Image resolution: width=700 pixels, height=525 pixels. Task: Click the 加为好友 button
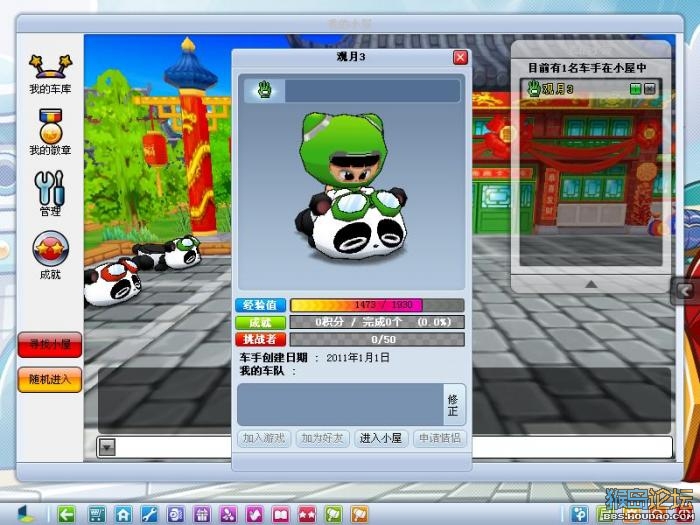coord(322,438)
